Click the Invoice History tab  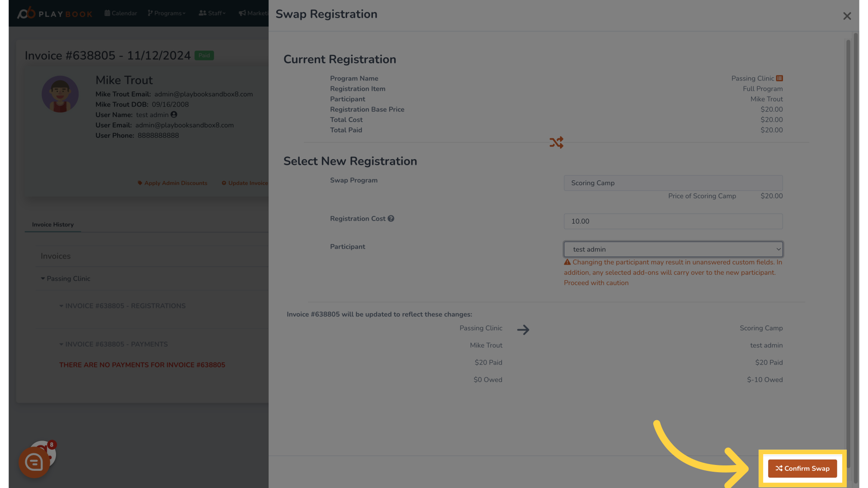click(x=52, y=225)
